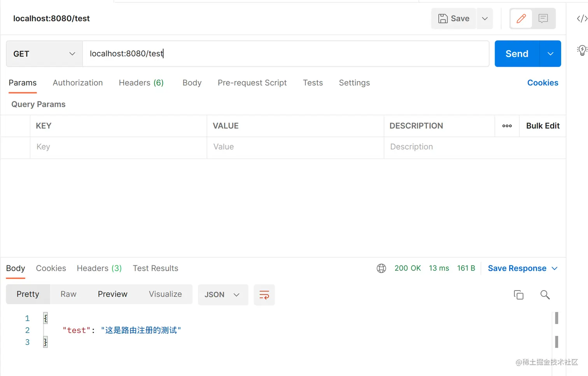
Task: Open the request Headers (6) tab
Action: point(141,83)
